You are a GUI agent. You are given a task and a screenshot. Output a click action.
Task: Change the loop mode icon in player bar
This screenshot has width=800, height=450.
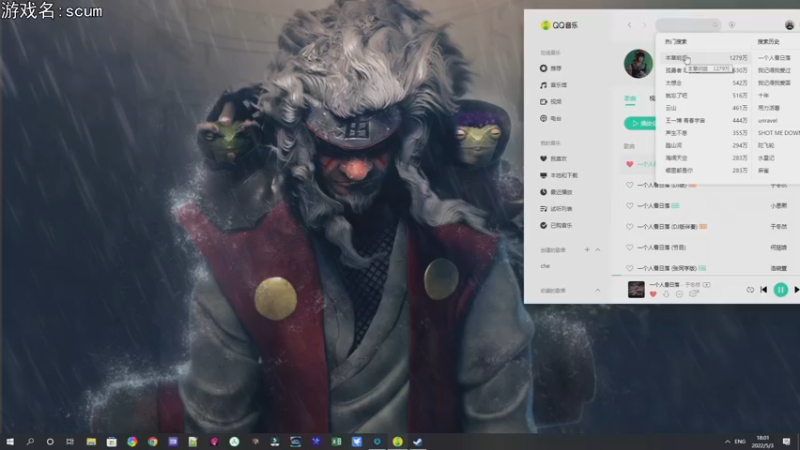749,290
